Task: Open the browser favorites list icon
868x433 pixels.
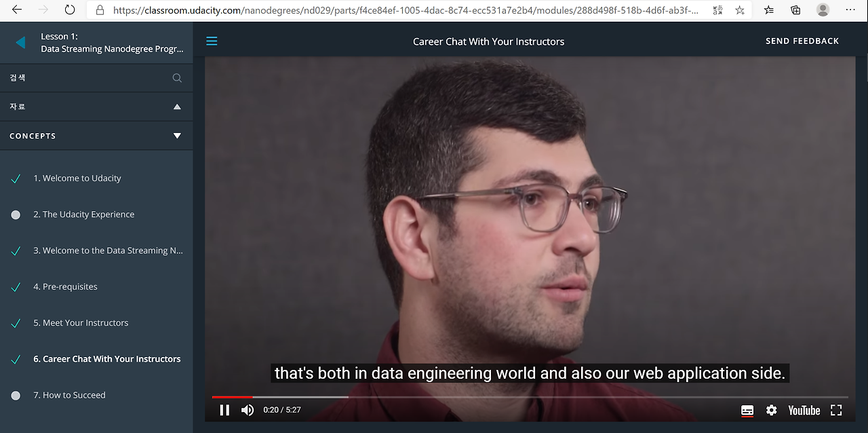Action: click(769, 10)
